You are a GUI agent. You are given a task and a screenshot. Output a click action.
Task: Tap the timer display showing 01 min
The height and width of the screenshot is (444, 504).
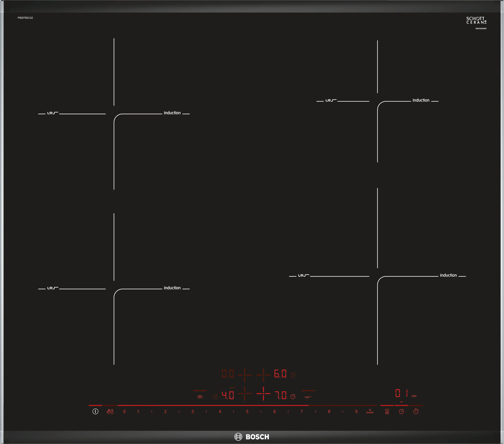402,393
